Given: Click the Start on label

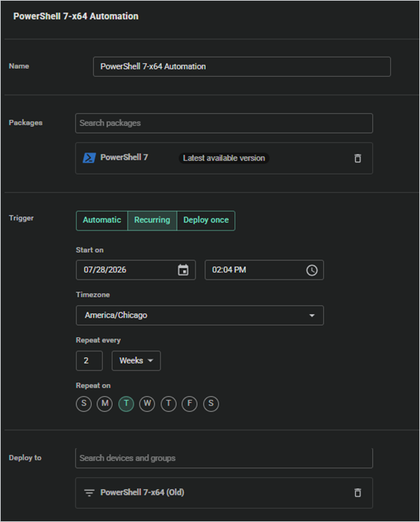Looking at the screenshot, I should [90, 250].
